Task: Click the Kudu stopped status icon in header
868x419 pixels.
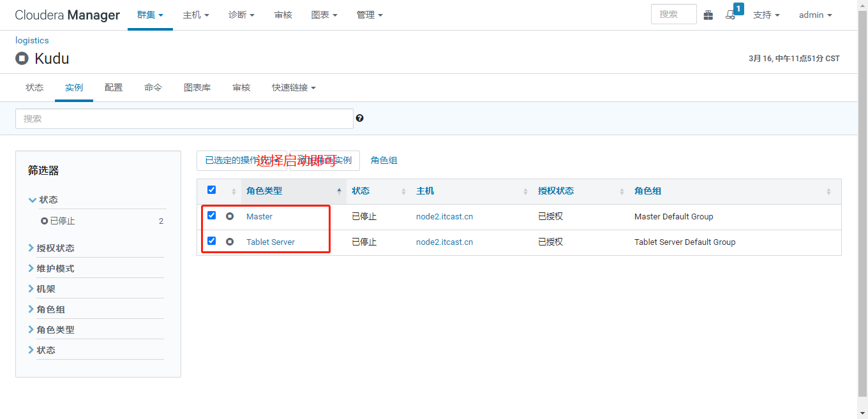Action: point(22,59)
